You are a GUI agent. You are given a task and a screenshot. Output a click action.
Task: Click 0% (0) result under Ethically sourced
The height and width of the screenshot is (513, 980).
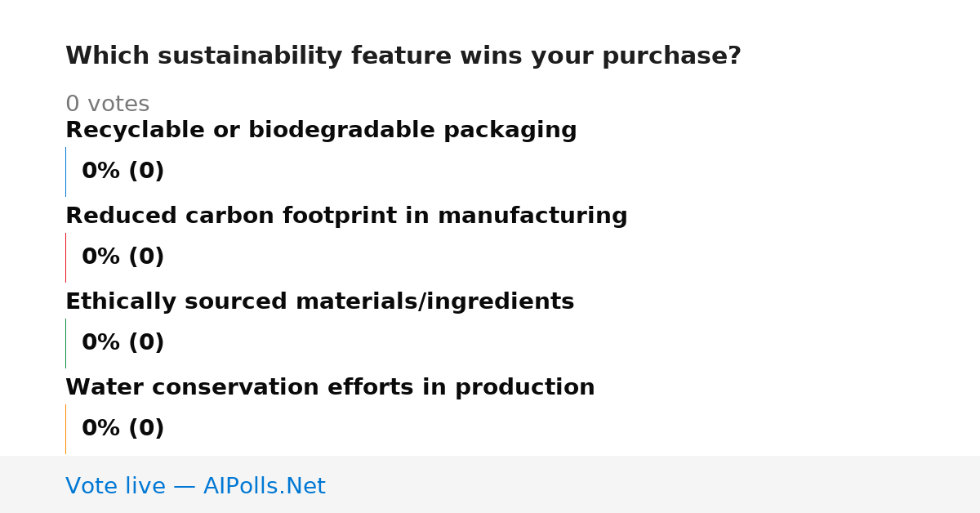[122, 343]
